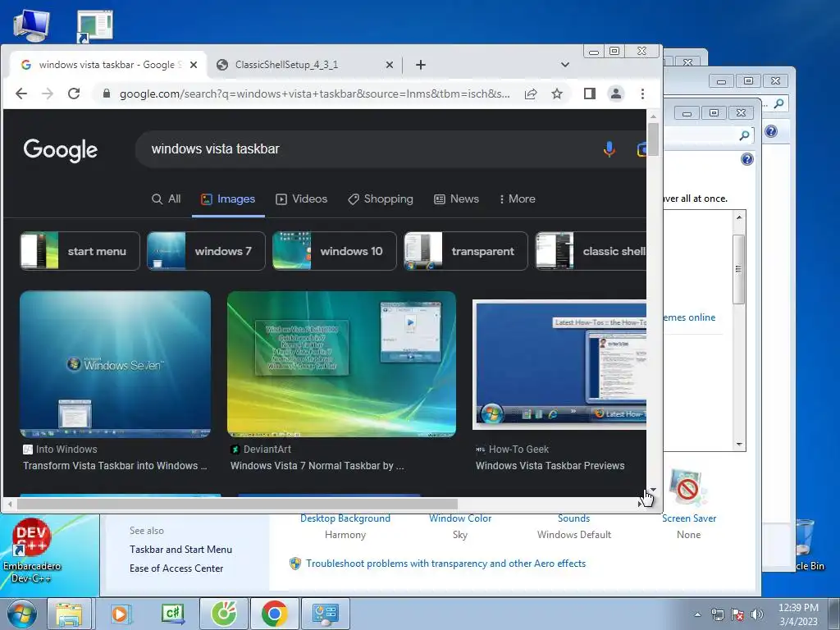Close the ClassicShellSetup_4_3_1 tab
Viewport: 840px width, 630px height.
390,65
